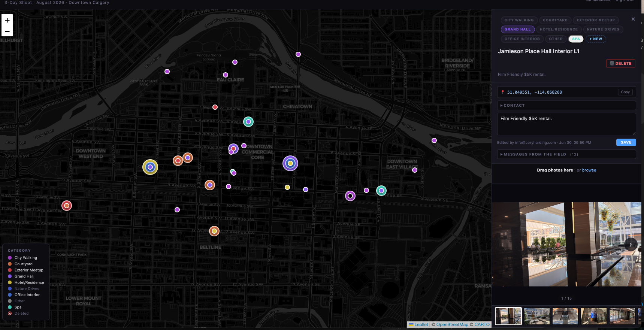This screenshot has width=644, height=330.
Task: Open the CARTO attribution link
Action: point(482,325)
